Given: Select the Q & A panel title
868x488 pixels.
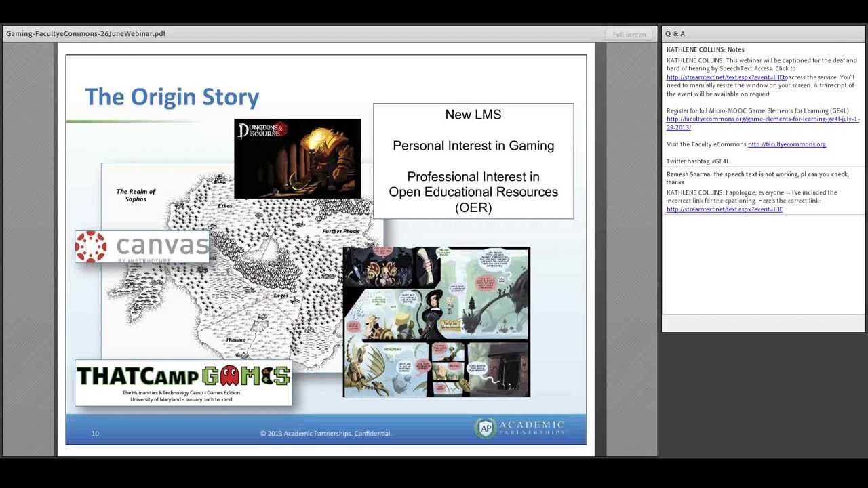Looking at the screenshot, I should click(675, 34).
